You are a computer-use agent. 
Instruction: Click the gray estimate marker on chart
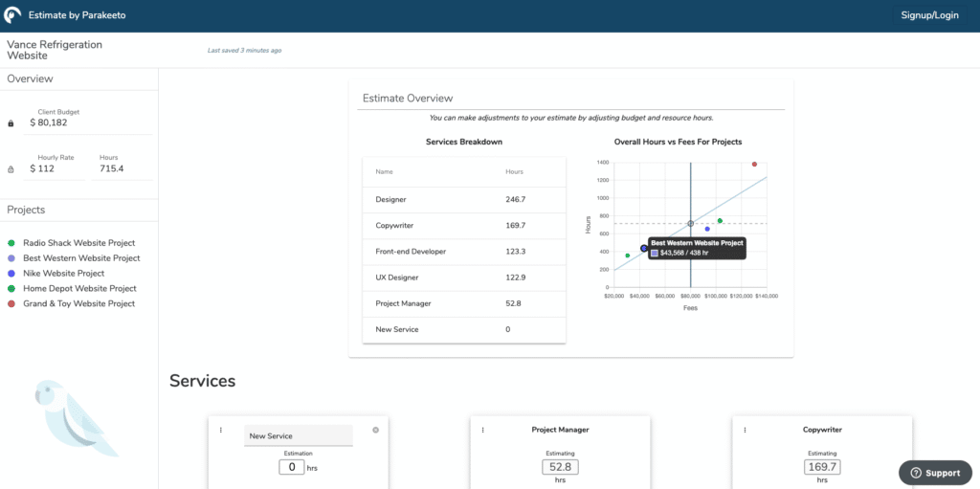coord(691,224)
